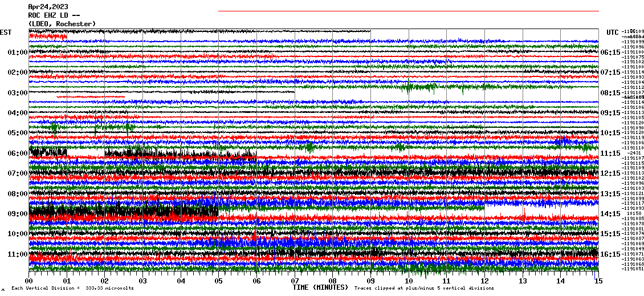644x296 pixels.
Task: Click the 05 minute tick on bottom axis
Action: [x=219, y=281]
